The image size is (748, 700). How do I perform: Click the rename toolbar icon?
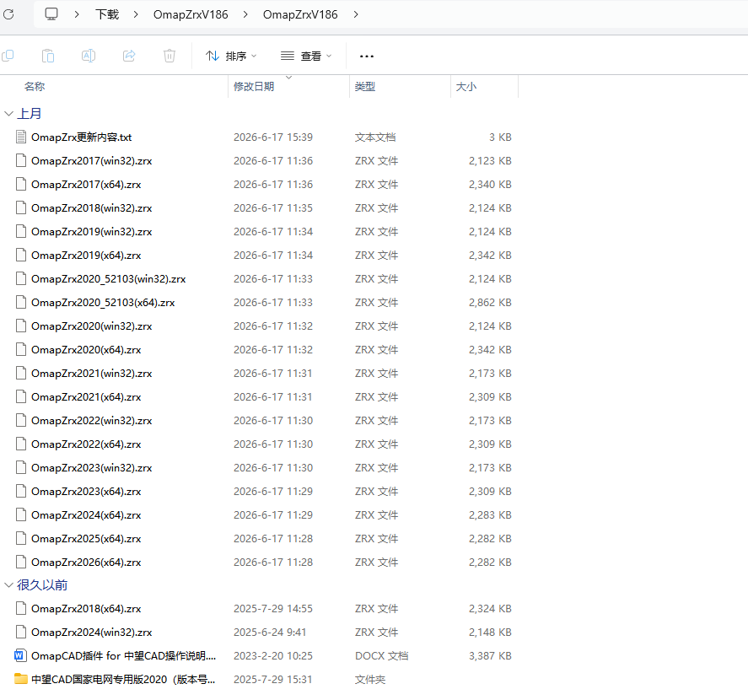coord(89,56)
